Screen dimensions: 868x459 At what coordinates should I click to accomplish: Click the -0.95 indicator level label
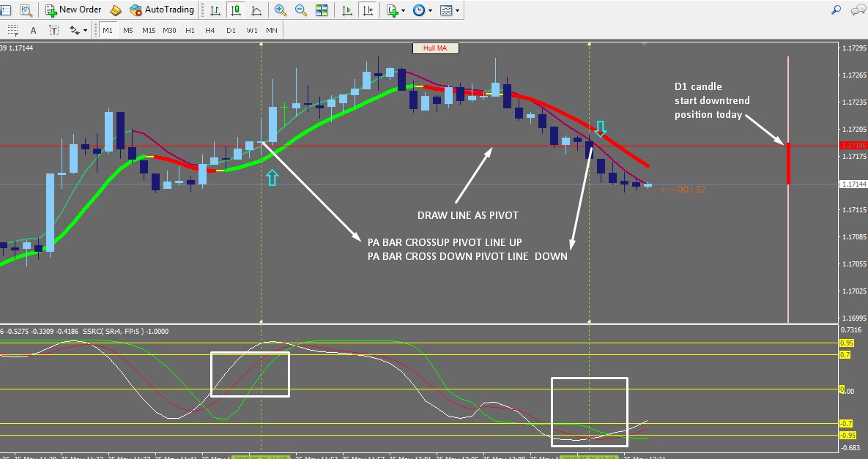point(848,435)
